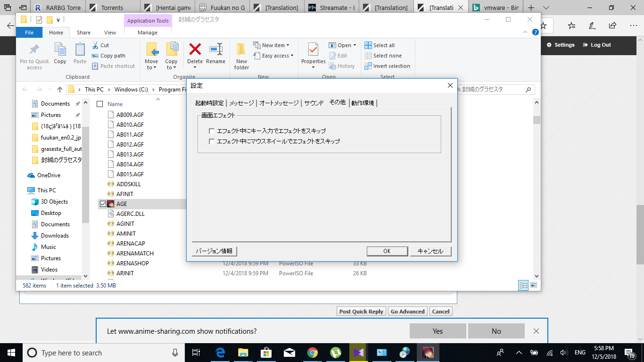Viewport: 644px width, 362px height.
Task: Uncheck the AGE file checkbox
Action: [x=103, y=204]
